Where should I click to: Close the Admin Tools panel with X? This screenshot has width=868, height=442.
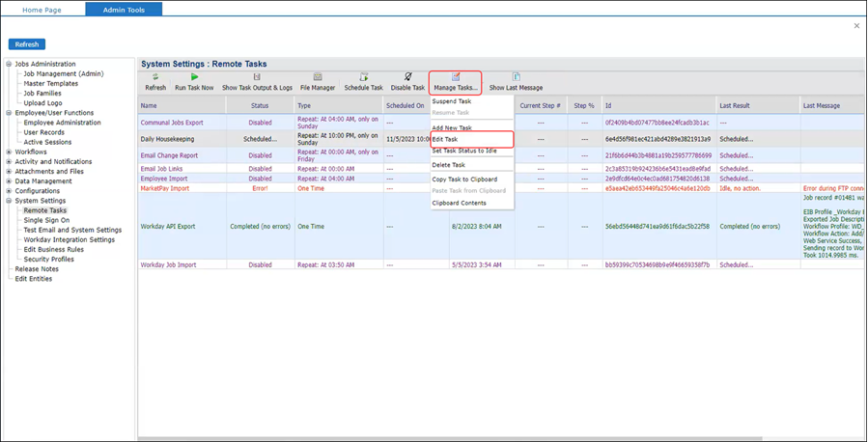856,26
